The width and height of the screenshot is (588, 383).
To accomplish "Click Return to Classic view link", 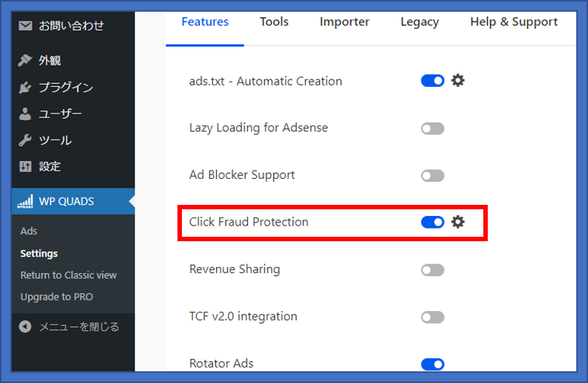I will pyautogui.click(x=68, y=275).
